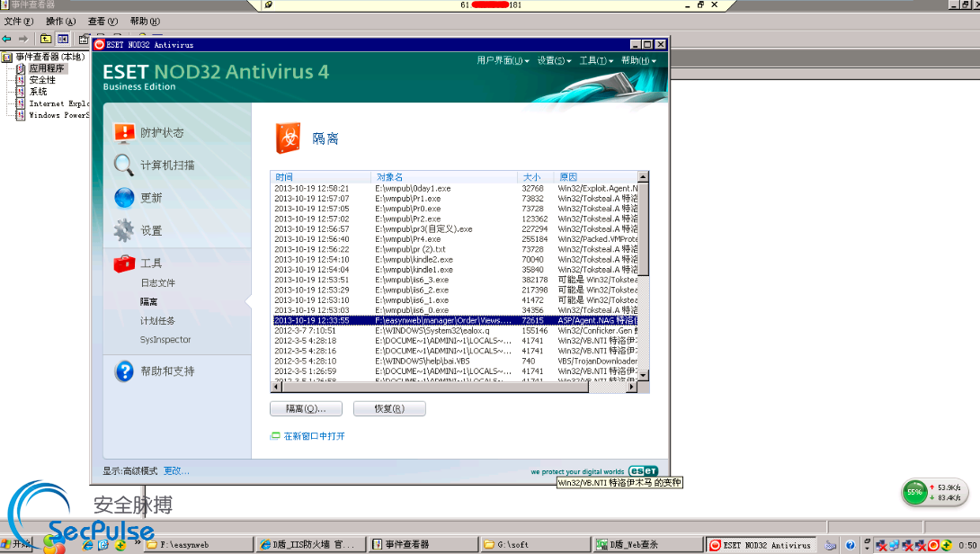Click the red 工具 toolbox icon
This screenshot has height=554, width=980.
click(124, 264)
